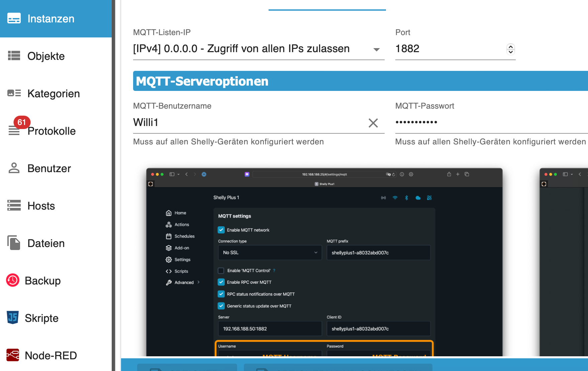The width and height of the screenshot is (588, 371).
Task: Open the Skripte editor page
Action: tap(56, 318)
